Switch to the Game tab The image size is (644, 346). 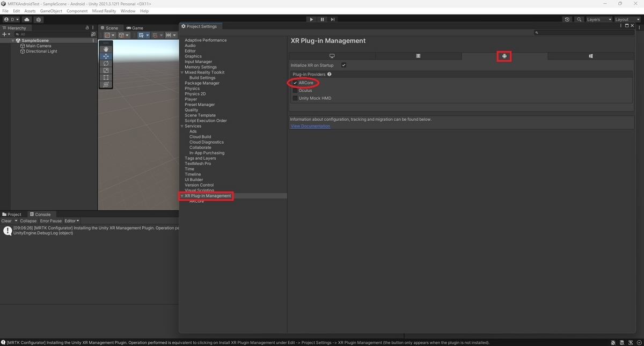pos(135,28)
